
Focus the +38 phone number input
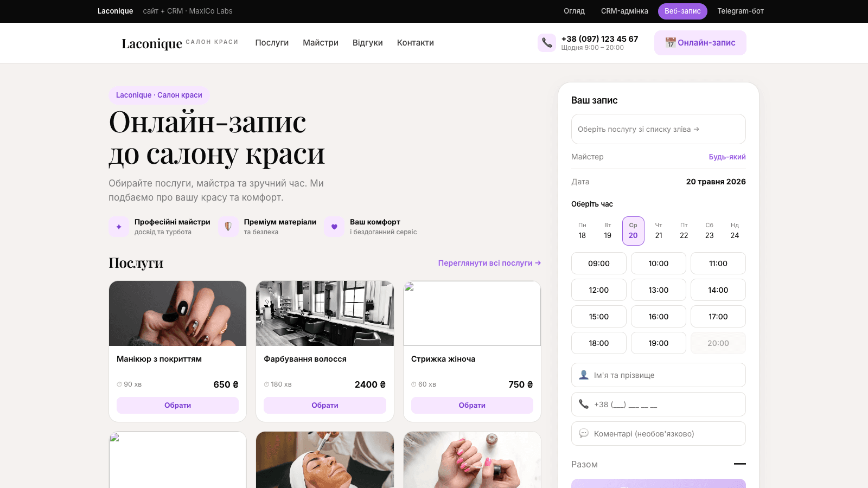pos(659,404)
